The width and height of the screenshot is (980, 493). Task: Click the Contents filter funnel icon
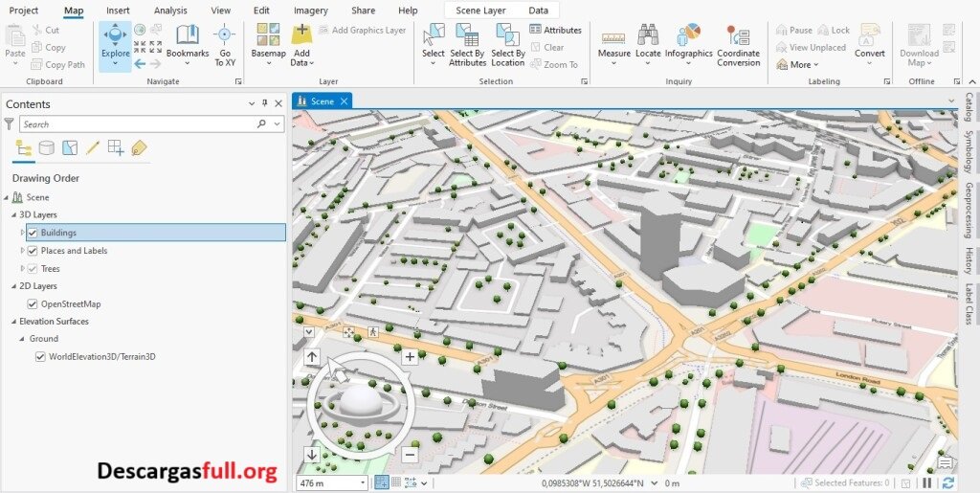click(9, 124)
